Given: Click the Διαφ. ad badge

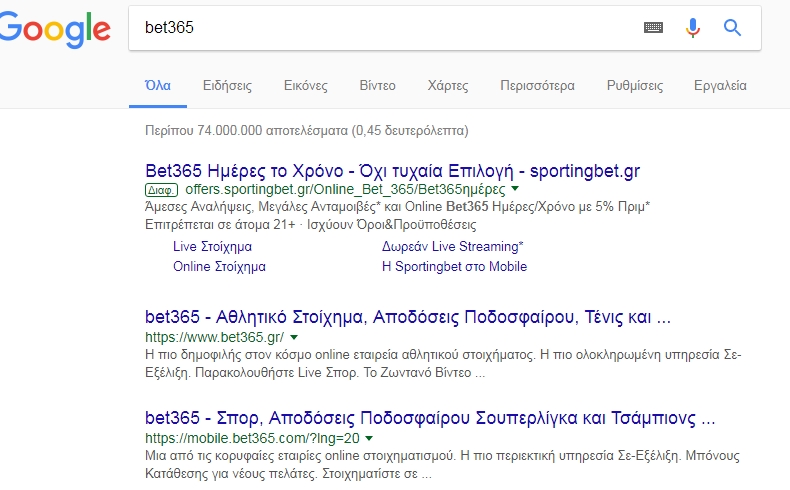Looking at the screenshot, I should (x=161, y=190).
